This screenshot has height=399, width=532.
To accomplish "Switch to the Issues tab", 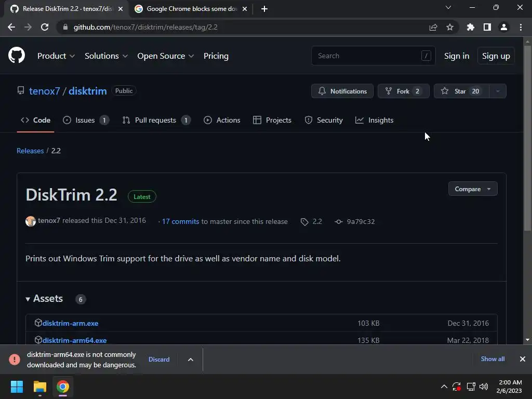I will (x=86, y=120).
